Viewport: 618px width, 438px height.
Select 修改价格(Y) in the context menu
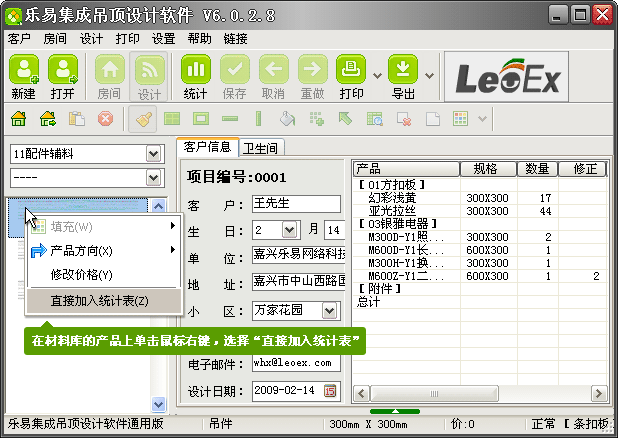click(82, 275)
